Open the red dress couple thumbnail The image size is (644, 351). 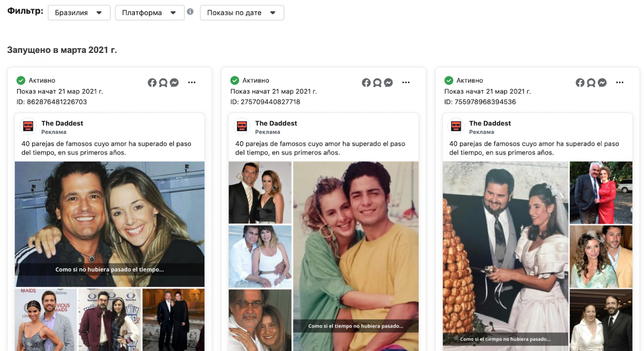601,193
